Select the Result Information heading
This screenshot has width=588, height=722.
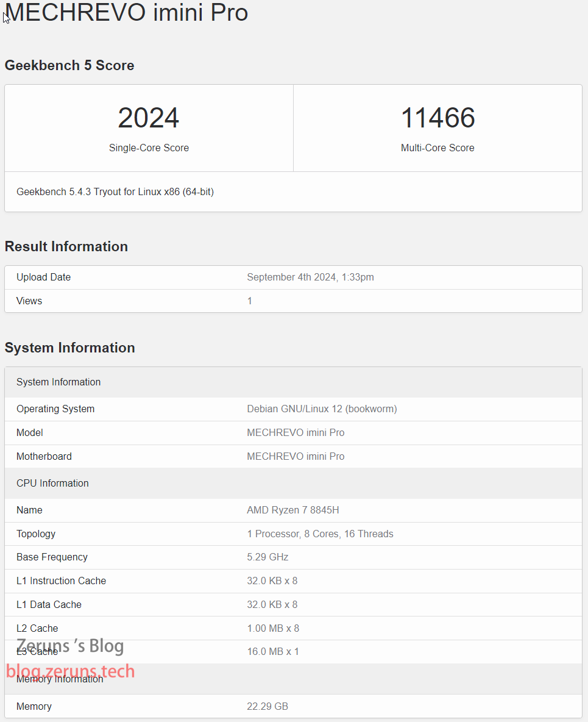66,246
